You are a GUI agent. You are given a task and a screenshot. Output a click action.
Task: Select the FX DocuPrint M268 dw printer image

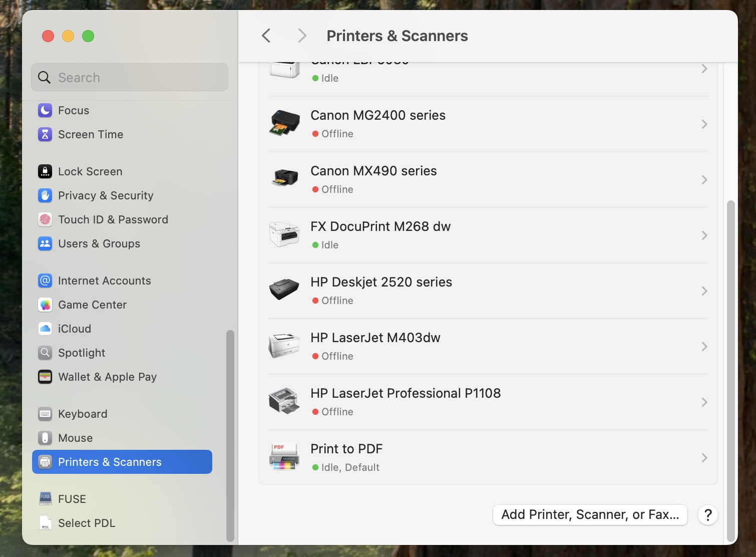(284, 235)
